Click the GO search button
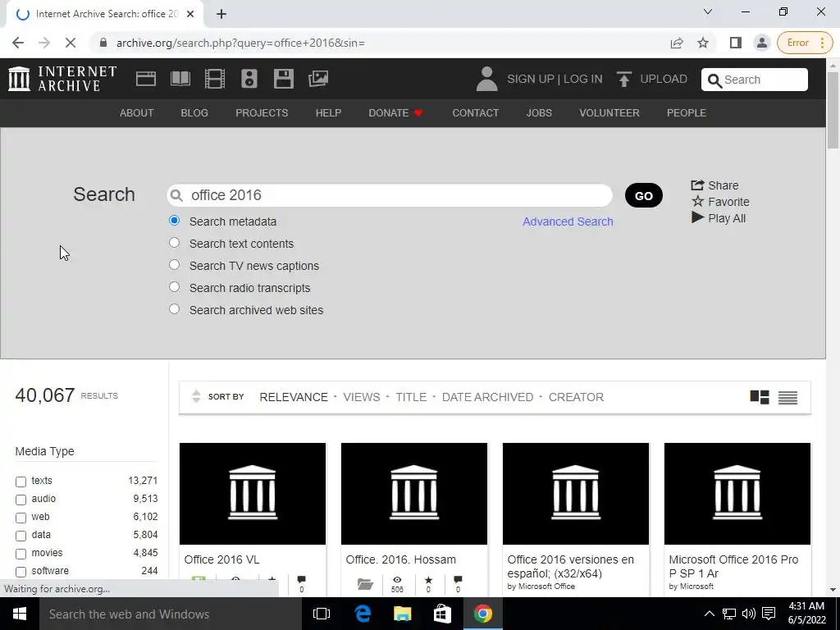 pos(643,195)
